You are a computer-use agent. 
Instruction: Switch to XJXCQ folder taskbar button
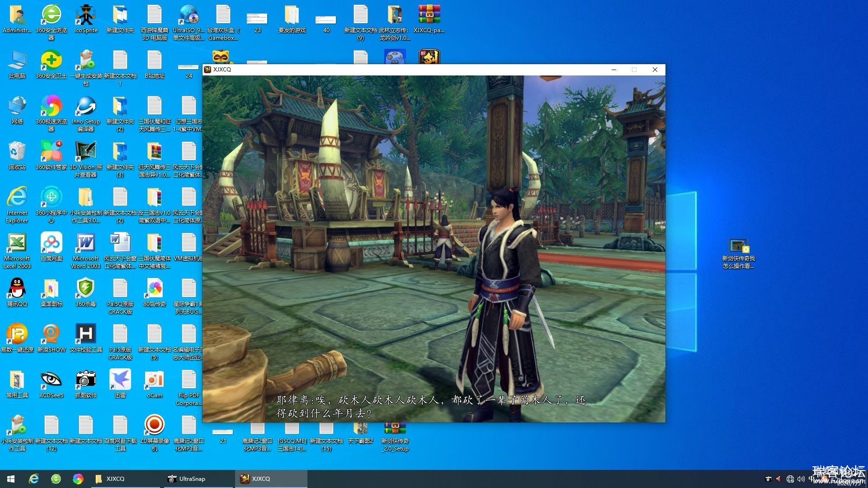click(x=125, y=479)
